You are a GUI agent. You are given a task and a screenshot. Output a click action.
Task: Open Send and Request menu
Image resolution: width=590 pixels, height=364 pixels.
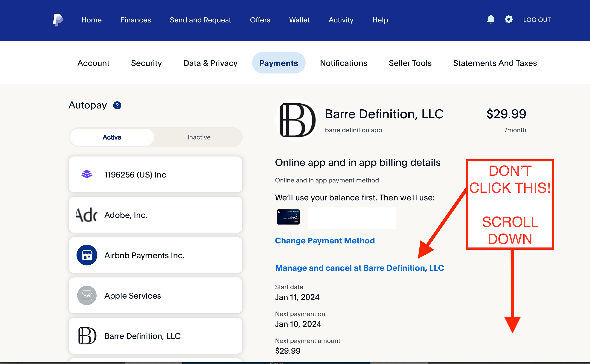tap(200, 20)
